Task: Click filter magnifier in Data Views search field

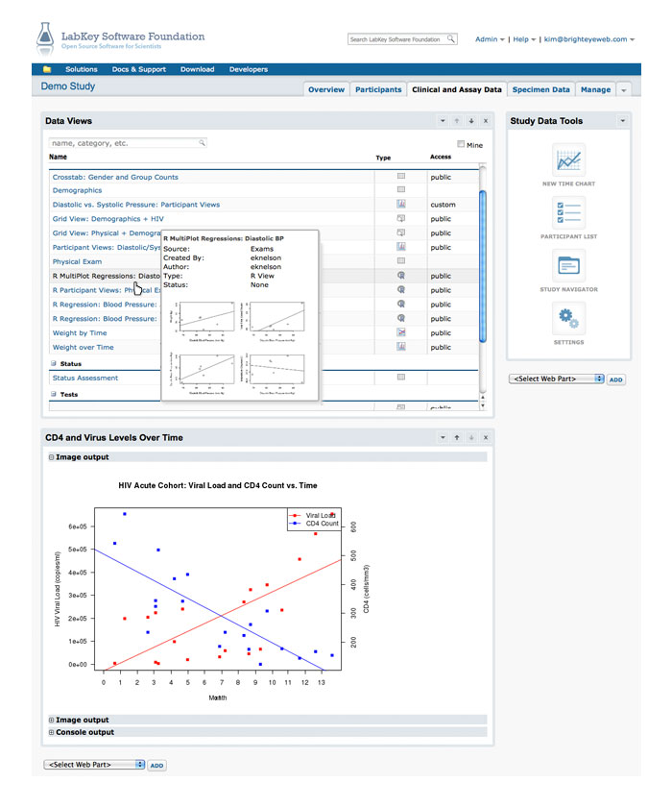Action: coord(202,142)
